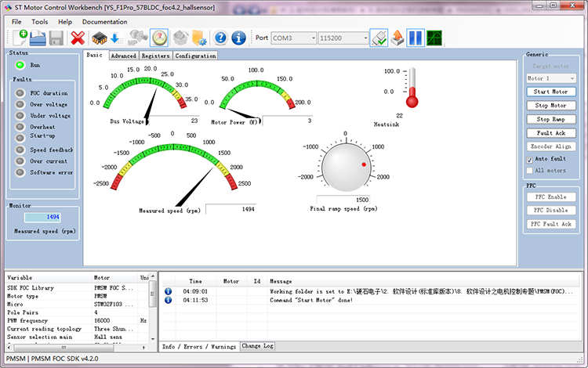The image size is (588, 368).
Task: Select the Info / Errors / Warnings tab
Action: point(199,347)
